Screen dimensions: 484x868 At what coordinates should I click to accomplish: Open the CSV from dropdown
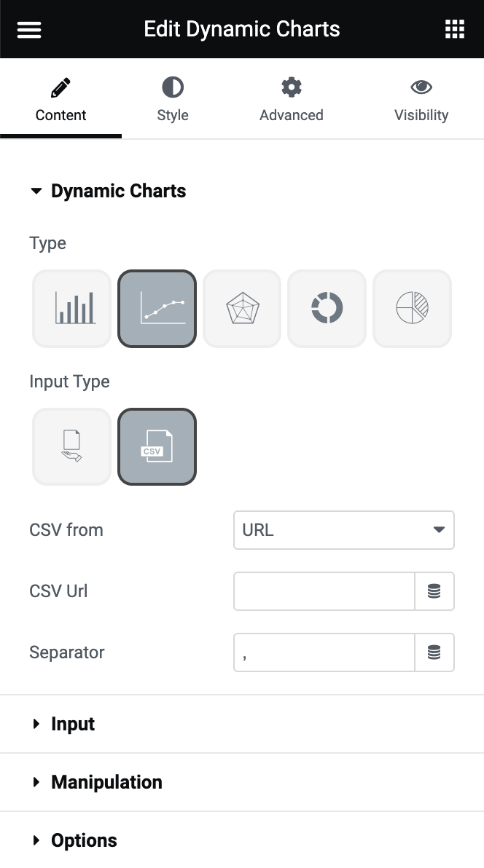pos(343,530)
